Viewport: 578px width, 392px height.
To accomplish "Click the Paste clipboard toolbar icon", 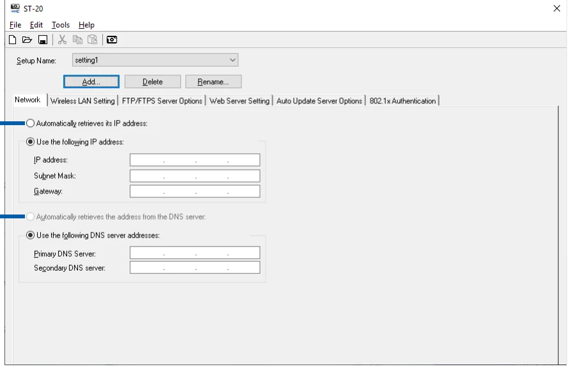I will point(92,40).
